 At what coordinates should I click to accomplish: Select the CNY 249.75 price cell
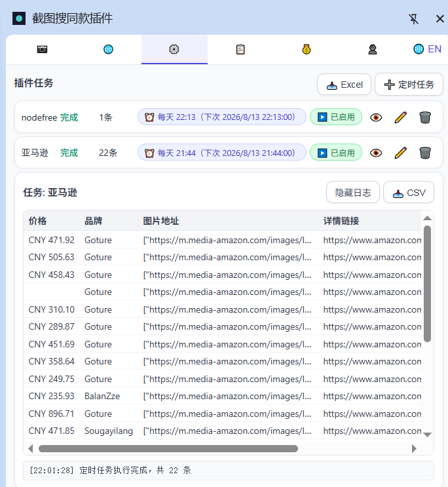[x=52, y=380]
